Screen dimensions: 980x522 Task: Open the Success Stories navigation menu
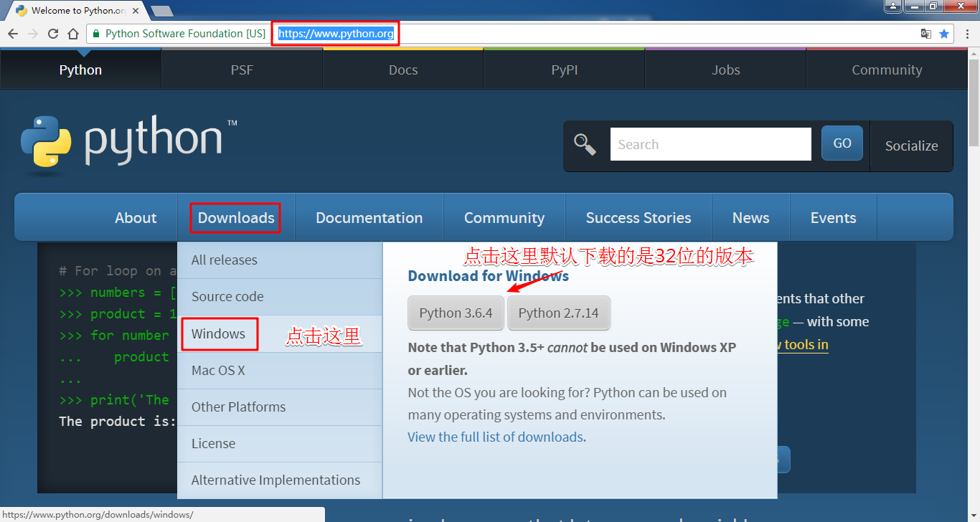coord(639,218)
